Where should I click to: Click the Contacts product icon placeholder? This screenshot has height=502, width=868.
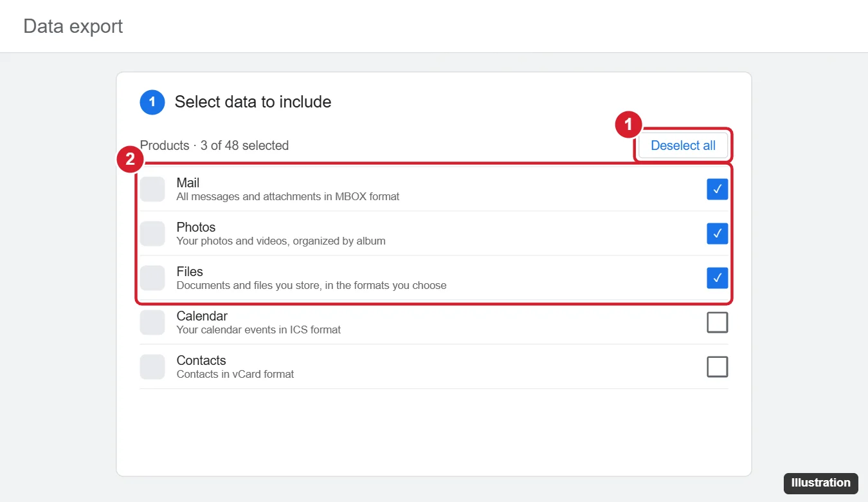click(152, 367)
